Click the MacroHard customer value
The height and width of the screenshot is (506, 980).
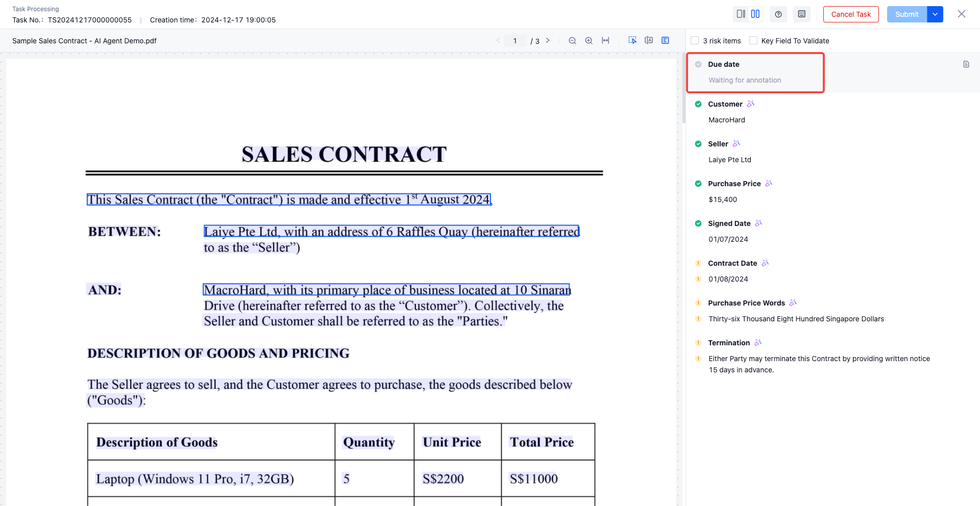727,120
